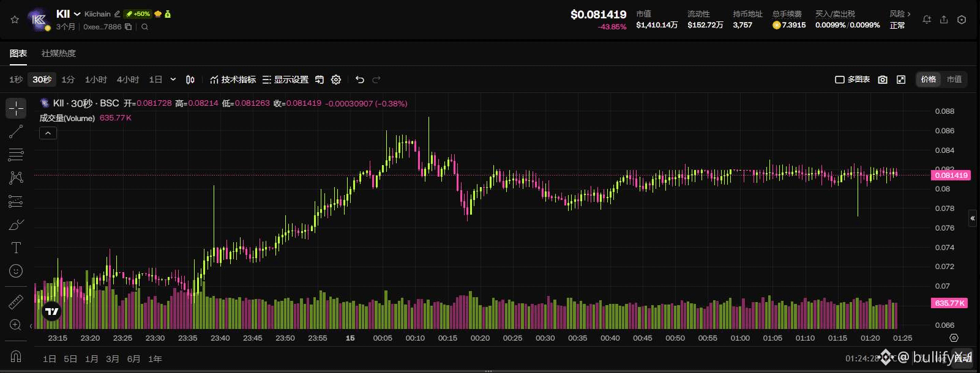Open chart settings gear icon

336,79
